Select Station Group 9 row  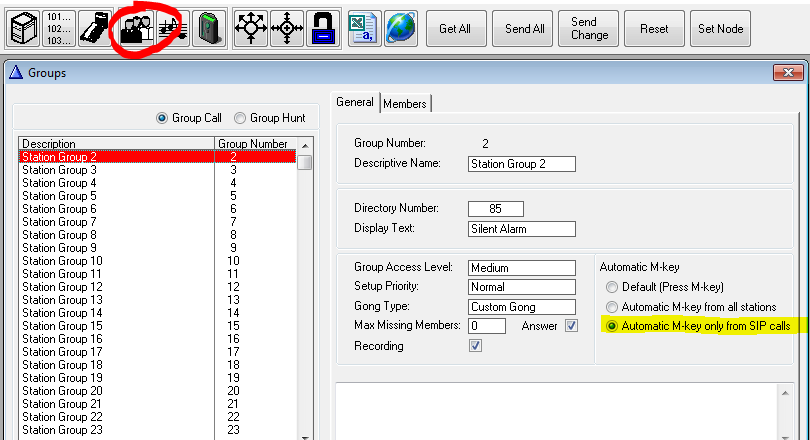point(158,248)
